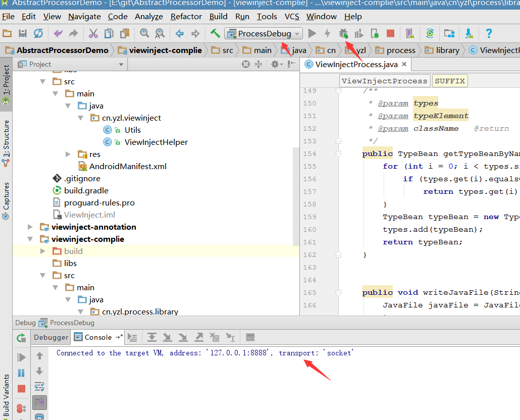Click Attach debugger to Android process icon
This screenshot has width=520, height=420.
(x=375, y=33)
